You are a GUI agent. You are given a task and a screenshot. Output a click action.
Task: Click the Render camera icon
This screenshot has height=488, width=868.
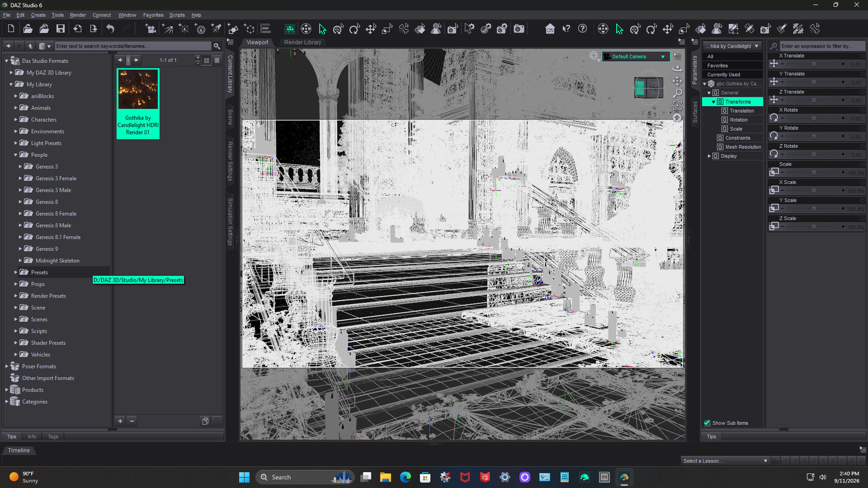click(x=519, y=29)
